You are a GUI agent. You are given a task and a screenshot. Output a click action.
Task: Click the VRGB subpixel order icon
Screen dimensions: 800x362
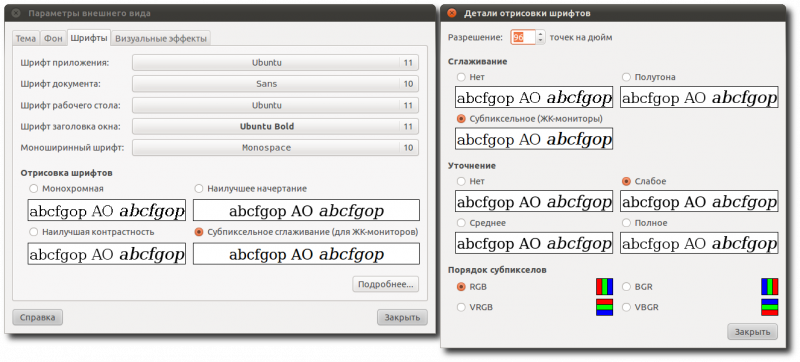point(604,307)
